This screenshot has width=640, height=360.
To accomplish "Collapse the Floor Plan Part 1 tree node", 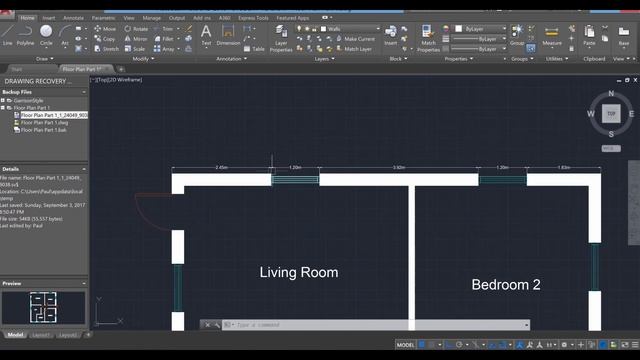I will (3, 108).
